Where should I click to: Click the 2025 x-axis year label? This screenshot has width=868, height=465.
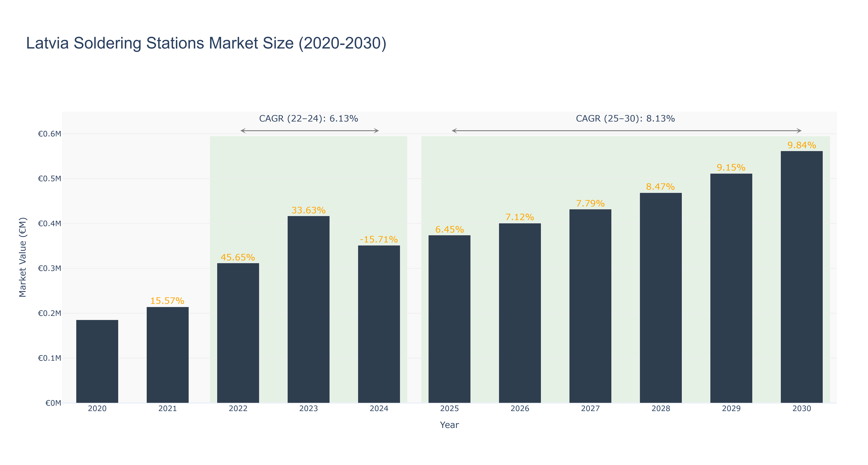click(x=449, y=408)
